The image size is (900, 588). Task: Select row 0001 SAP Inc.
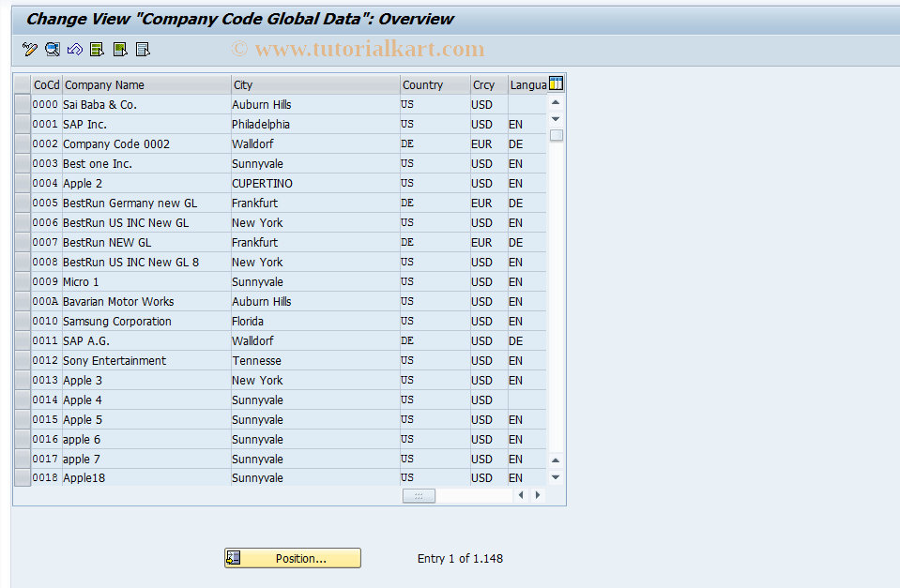[x=23, y=124]
